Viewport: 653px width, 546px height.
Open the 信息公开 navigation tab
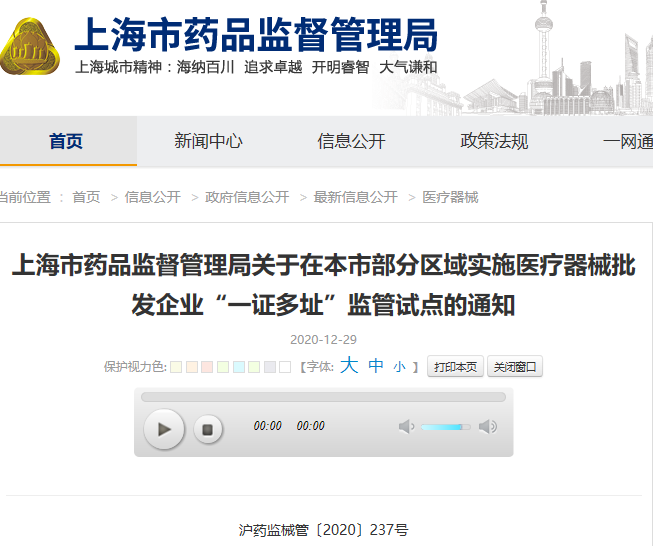[x=351, y=141]
